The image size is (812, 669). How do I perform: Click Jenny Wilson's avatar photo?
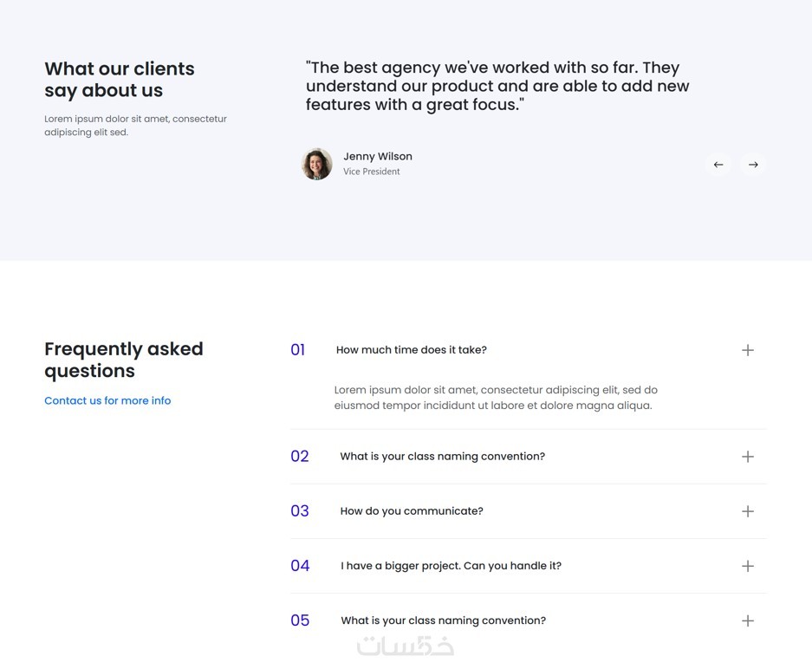point(317,164)
